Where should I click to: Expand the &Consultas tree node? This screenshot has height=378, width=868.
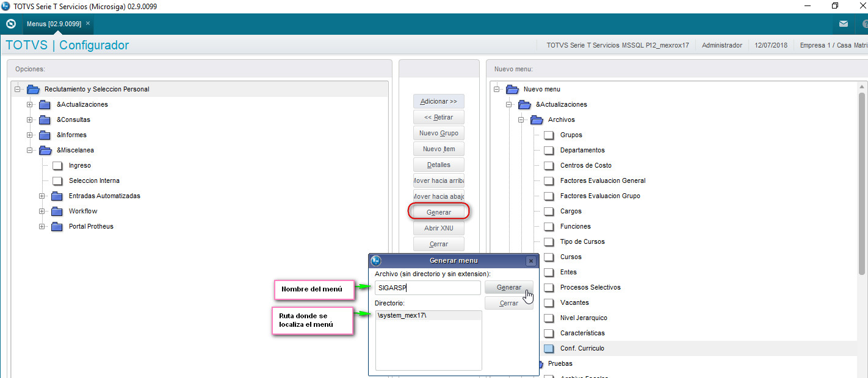click(x=30, y=119)
